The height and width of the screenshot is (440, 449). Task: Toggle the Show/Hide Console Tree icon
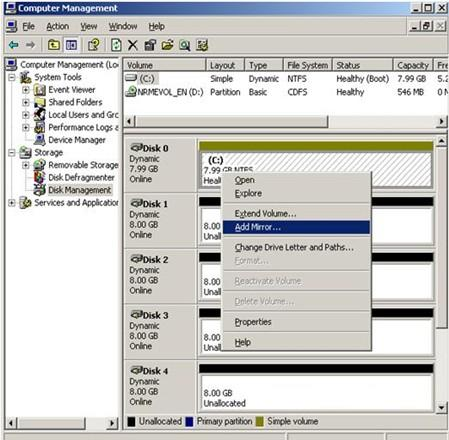coord(71,45)
